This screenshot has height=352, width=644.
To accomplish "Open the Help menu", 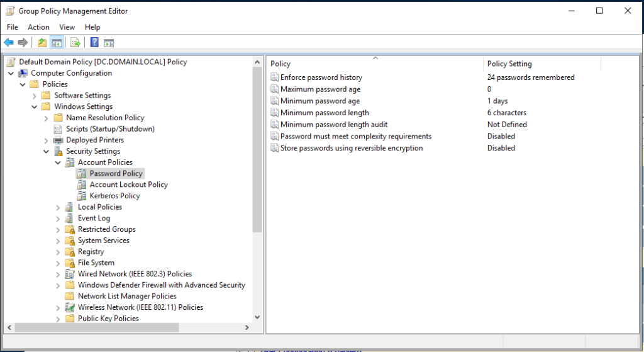I will pos(92,27).
